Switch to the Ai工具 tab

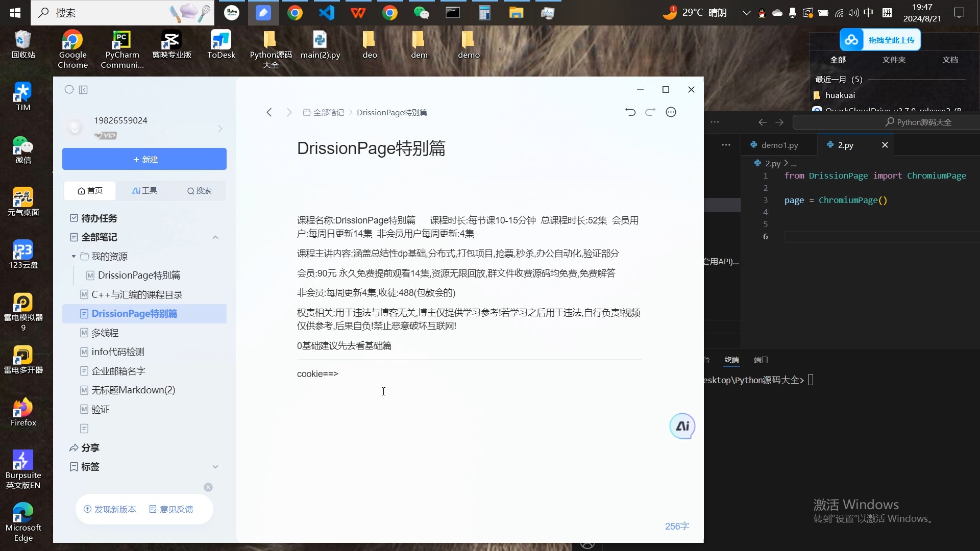pyautogui.click(x=144, y=191)
